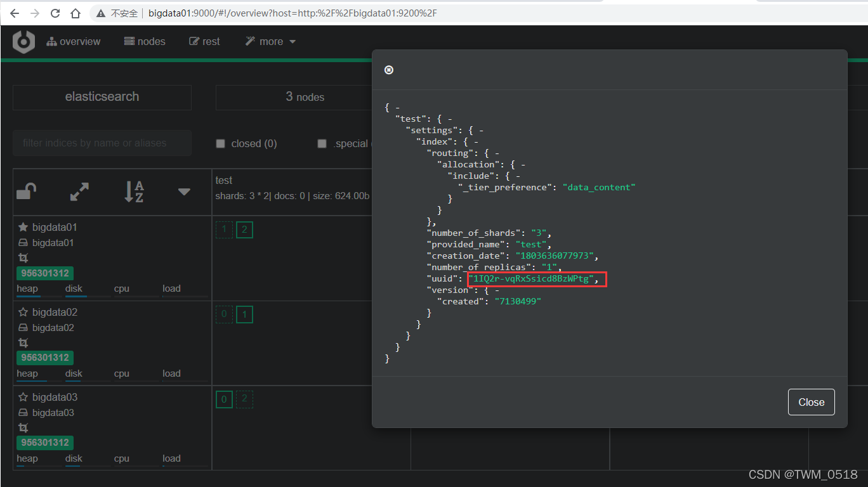Click the outline star next to bigdata03
The height and width of the screenshot is (487, 868).
point(23,397)
